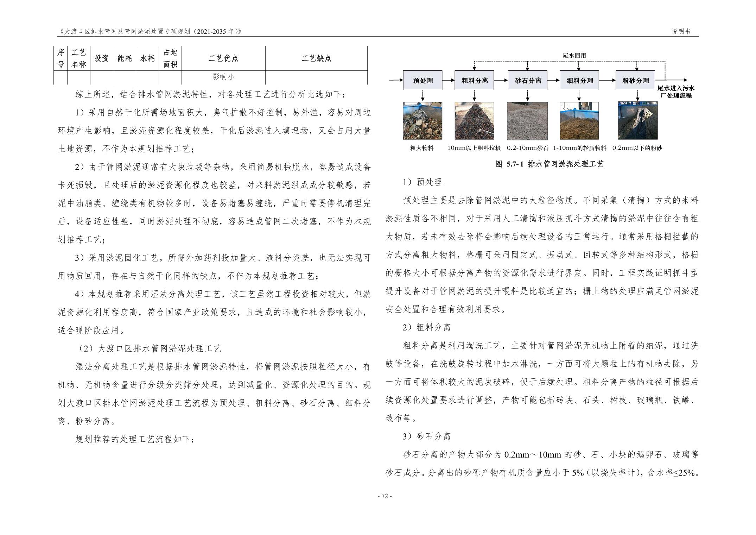Click 说明书 in the top-right header

coord(681,31)
